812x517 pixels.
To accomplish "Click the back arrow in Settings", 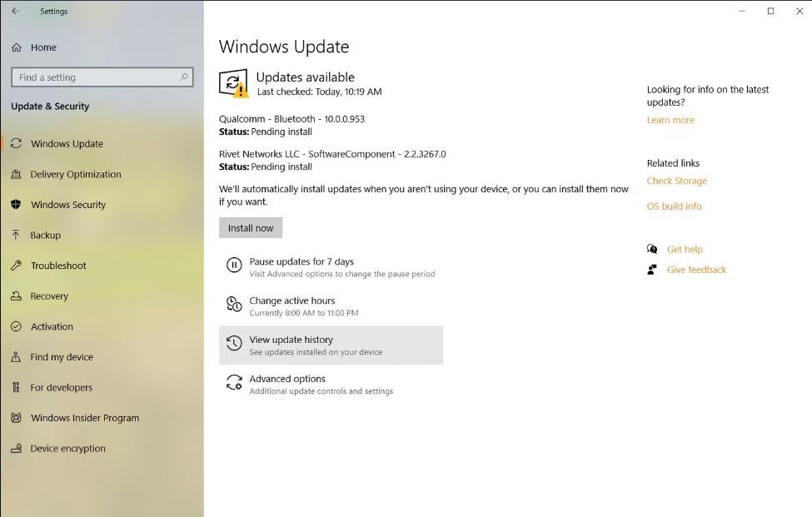I will (16, 11).
